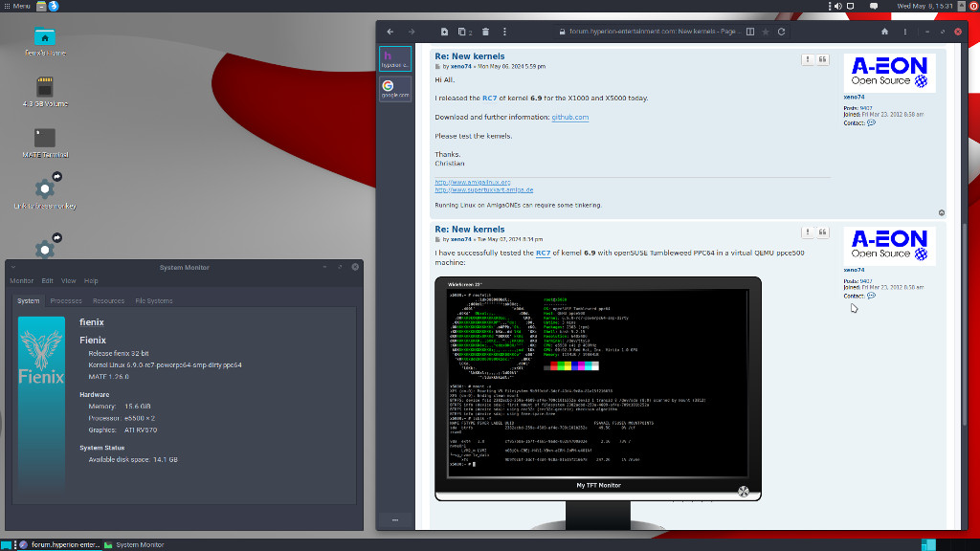The width and height of the screenshot is (980, 551).
Task: Click the RC7 link in the May 06 post
Action: point(489,99)
